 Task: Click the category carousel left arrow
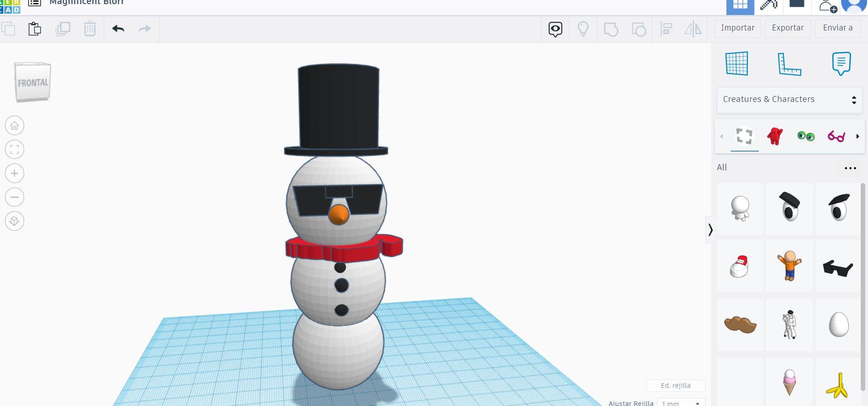coord(722,136)
